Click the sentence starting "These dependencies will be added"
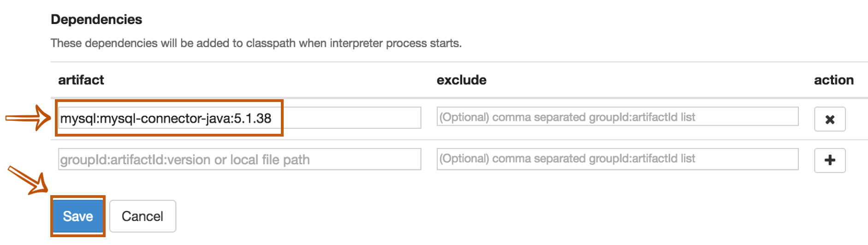 [x=256, y=43]
